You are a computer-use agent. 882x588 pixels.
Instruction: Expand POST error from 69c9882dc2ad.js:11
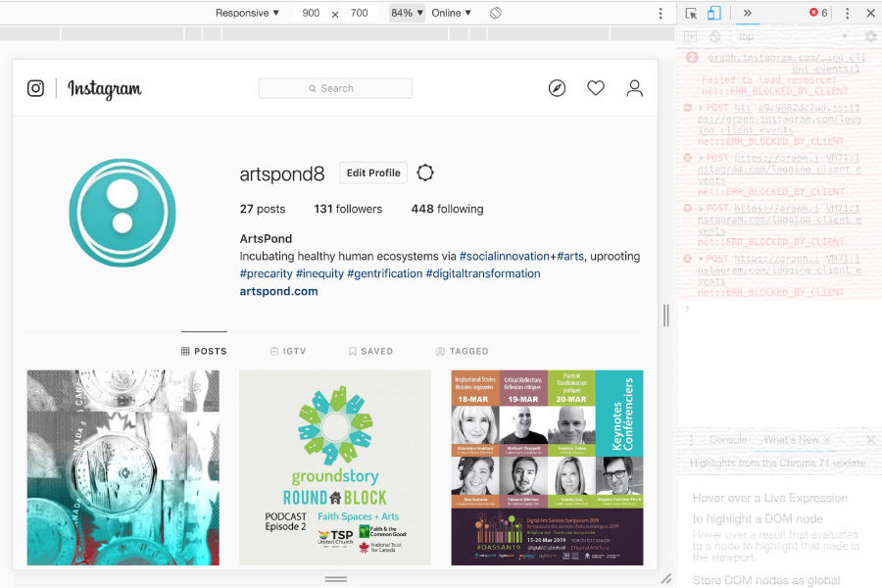point(701,108)
